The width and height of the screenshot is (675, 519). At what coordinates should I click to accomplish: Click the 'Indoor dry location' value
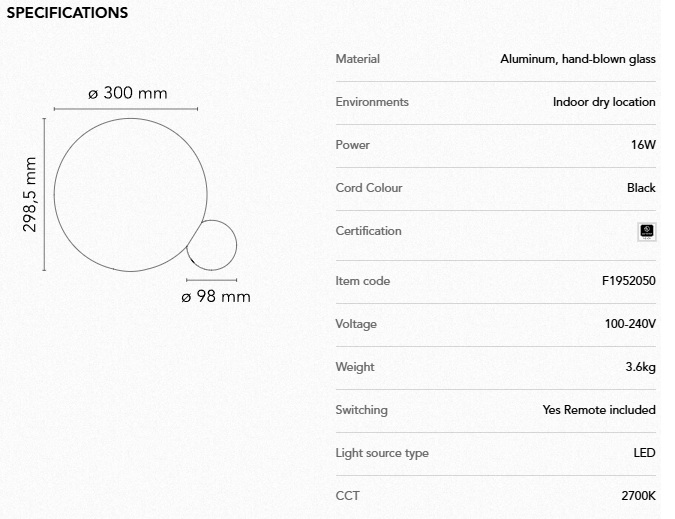(604, 102)
